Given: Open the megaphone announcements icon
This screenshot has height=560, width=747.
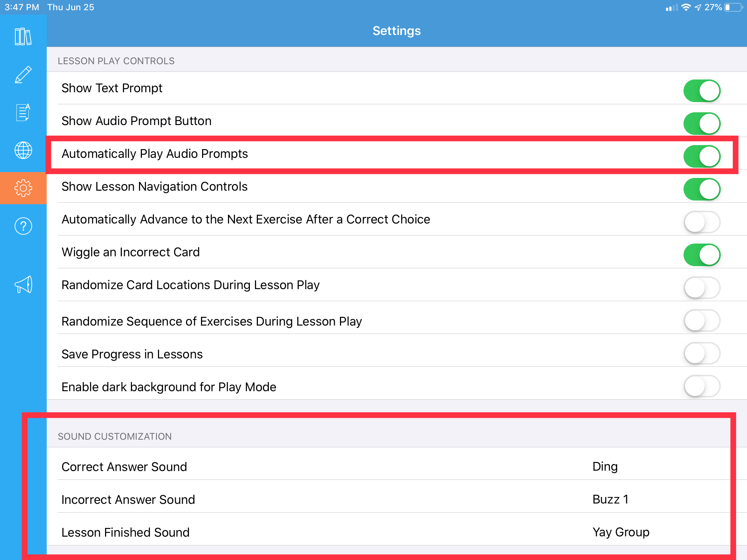Looking at the screenshot, I should pos(23,284).
